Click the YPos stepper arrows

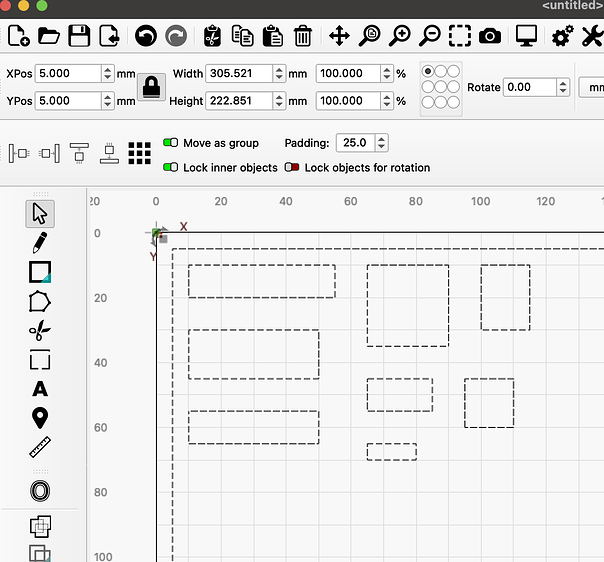tap(108, 101)
